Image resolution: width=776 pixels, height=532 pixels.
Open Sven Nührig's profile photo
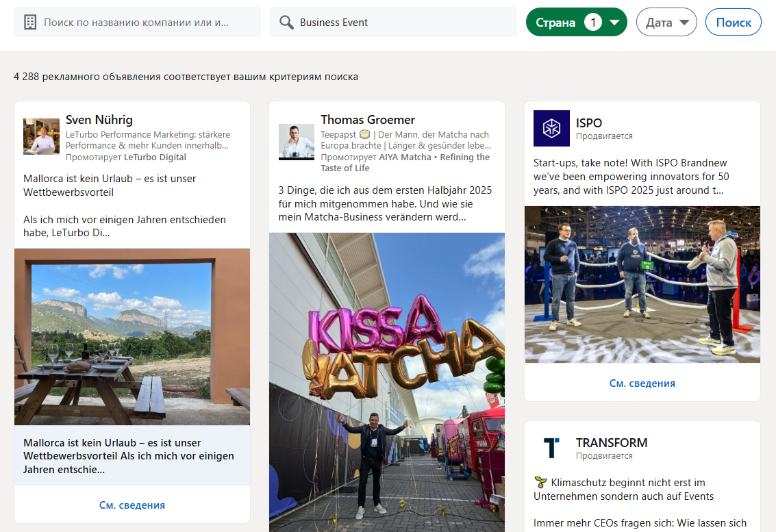pyautogui.click(x=42, y=136)
